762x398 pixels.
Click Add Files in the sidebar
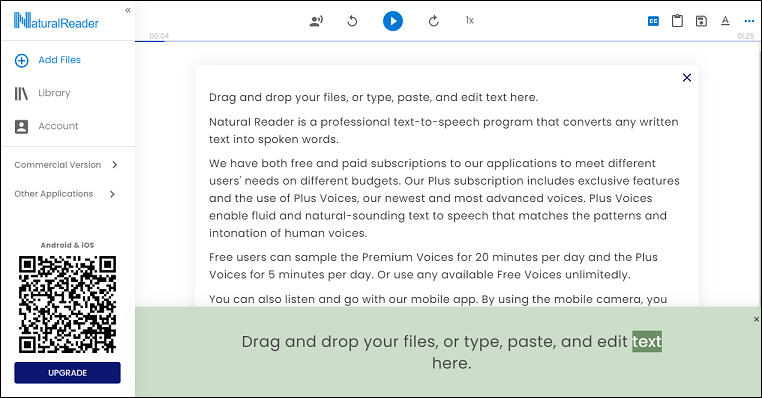pyautogui.click(x=48, y=60)
